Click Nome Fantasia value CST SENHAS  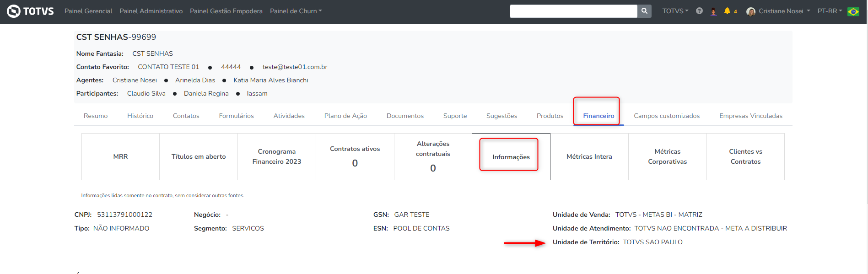tap(152, 54)
